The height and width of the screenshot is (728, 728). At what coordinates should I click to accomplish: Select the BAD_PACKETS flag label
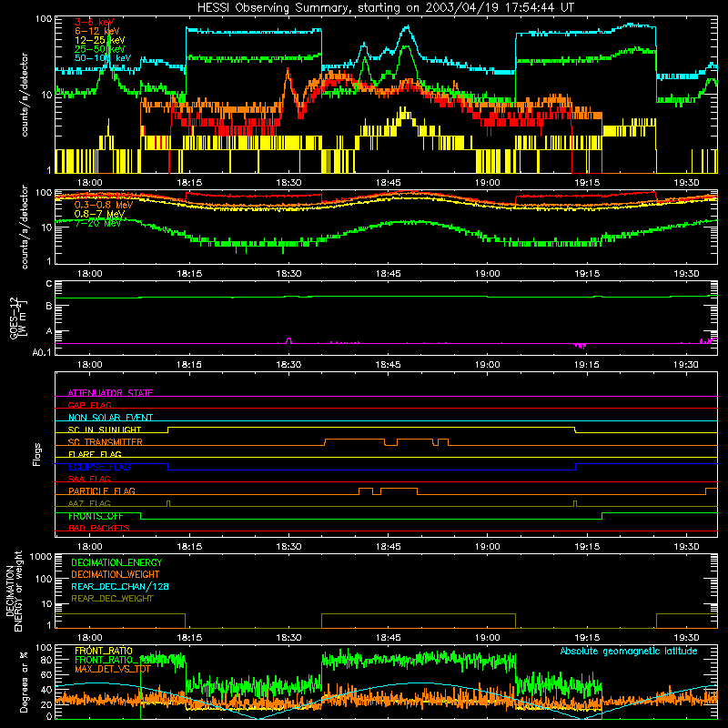pyautogui.click(x=99, y=528)
